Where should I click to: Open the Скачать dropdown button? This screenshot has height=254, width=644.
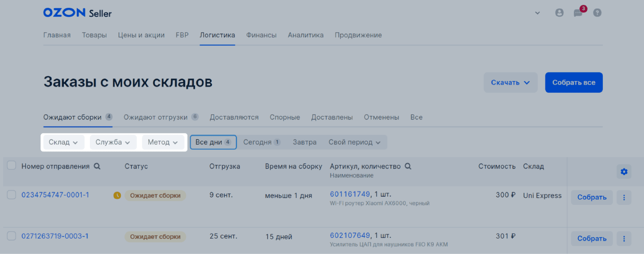click(510, 82)
